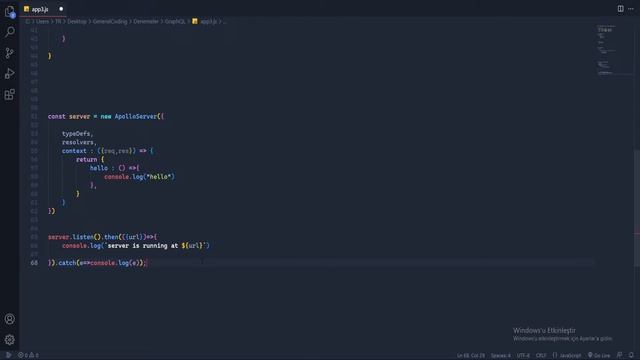Change indentation via Spaces: 4
640x360 pixels.
[x=500, y=356]
